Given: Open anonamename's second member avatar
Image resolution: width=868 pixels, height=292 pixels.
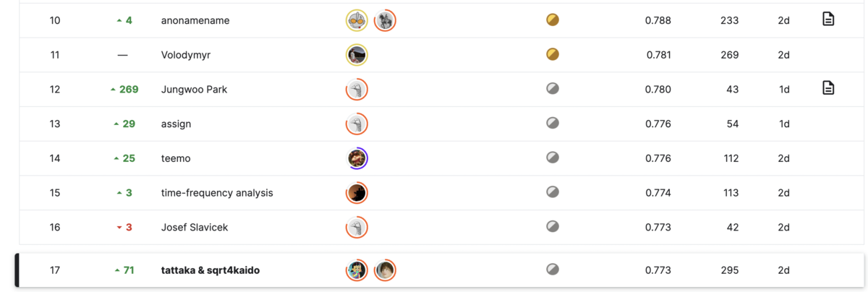Looking at the screenshot, I should pyautogui.click(x=385, y=20).
